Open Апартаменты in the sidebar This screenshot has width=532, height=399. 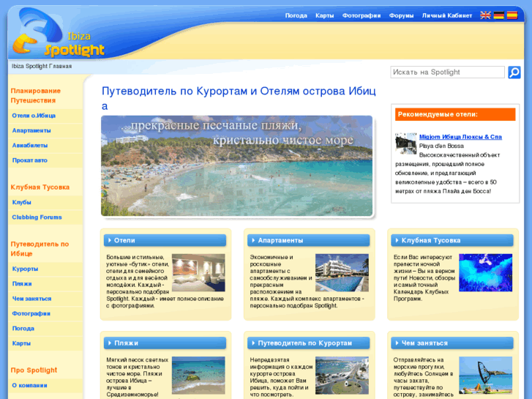tap(45, 131)
